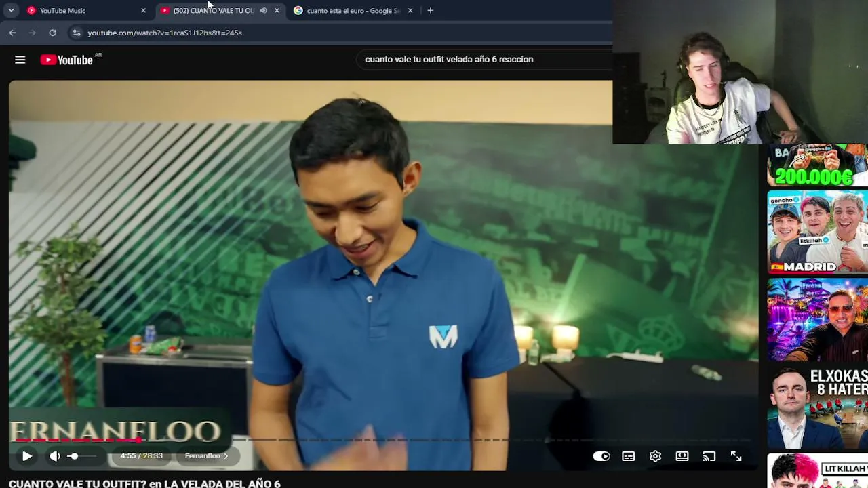Screen dimensions: 868x488
Task: Open the Fernanfloo chapter list
Action: 206,456
